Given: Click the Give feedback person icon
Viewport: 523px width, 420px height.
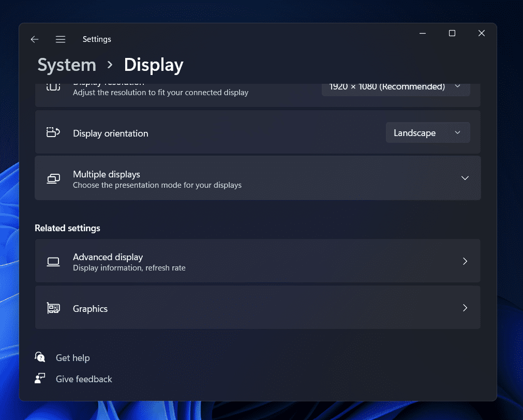Looking at the screenshot, I should pyautogui.click(x=40, y=379).
